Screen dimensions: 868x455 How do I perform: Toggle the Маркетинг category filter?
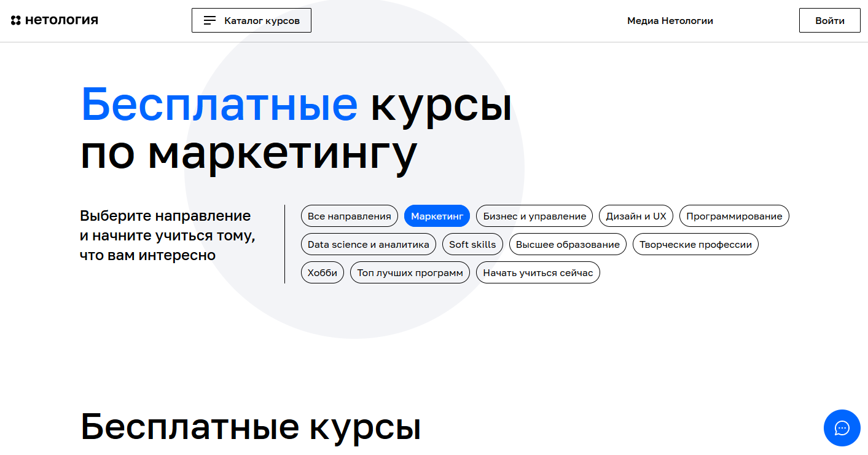pos(437,216)
